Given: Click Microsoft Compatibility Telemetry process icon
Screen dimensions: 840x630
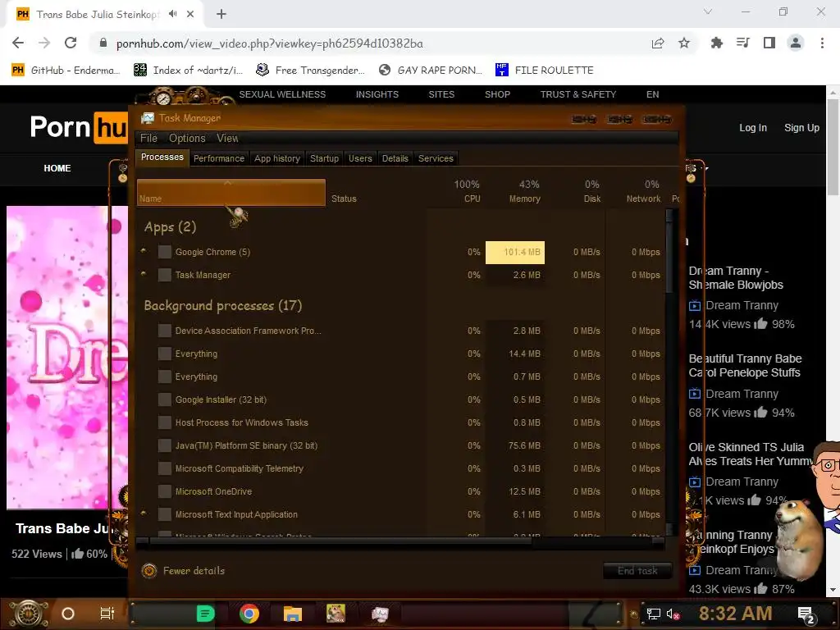Looking at the screenshot, I should click(x=164, y=468).
